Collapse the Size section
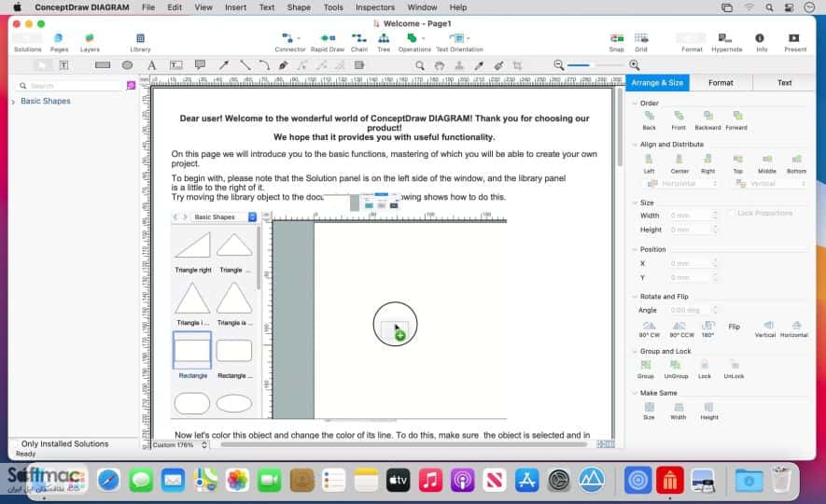826x504 pixels. coord(635,203)
